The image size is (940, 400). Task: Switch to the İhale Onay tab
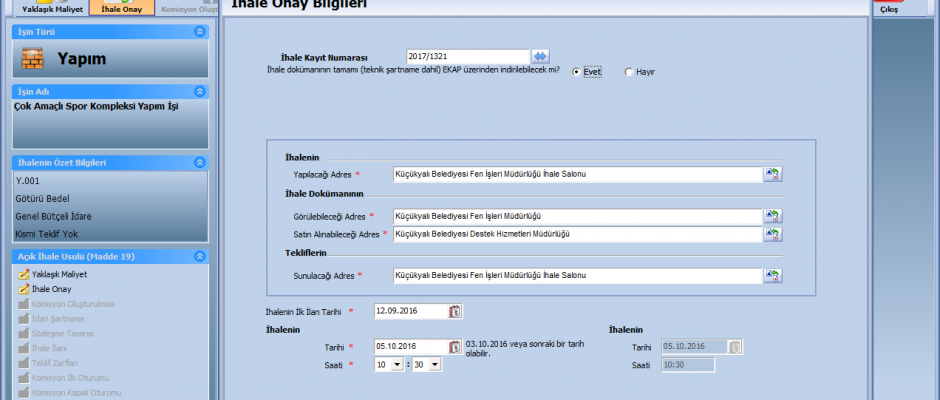tap(122, 7)
